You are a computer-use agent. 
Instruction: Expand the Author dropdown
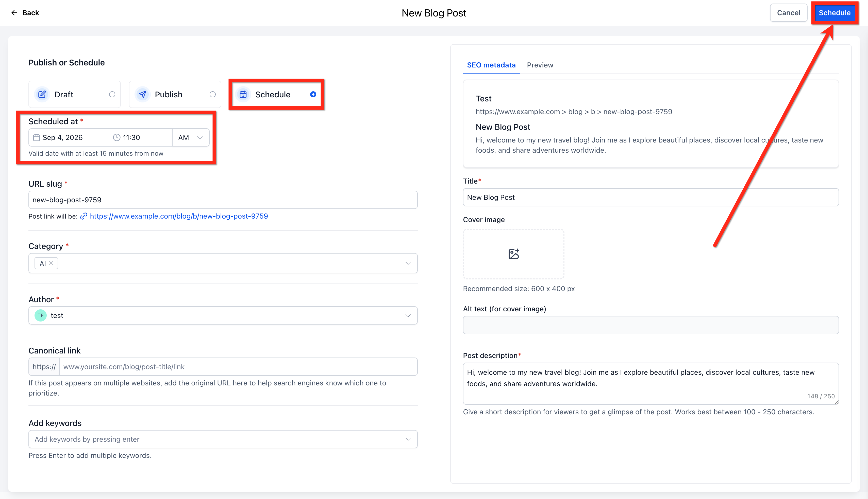[x=408, y=315]
